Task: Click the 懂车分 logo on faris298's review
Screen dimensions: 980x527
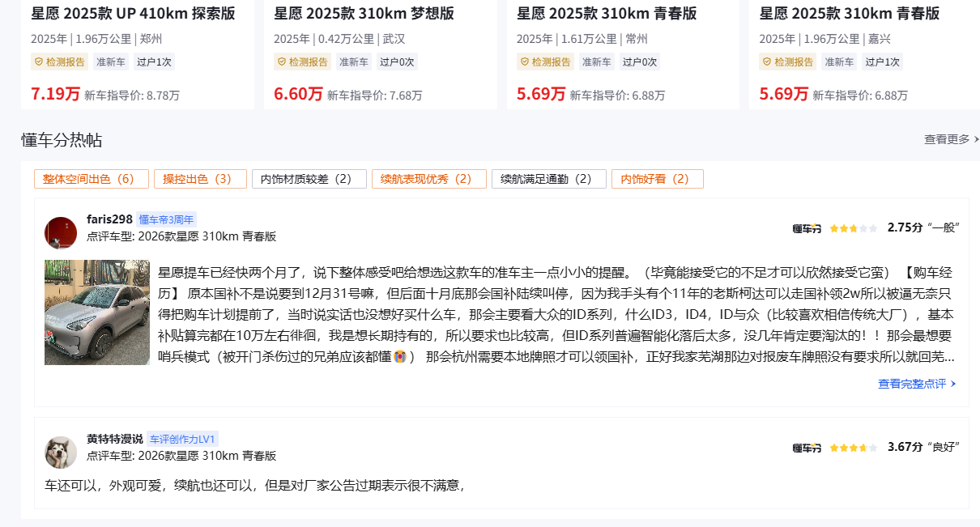Action: click(807, 229)
